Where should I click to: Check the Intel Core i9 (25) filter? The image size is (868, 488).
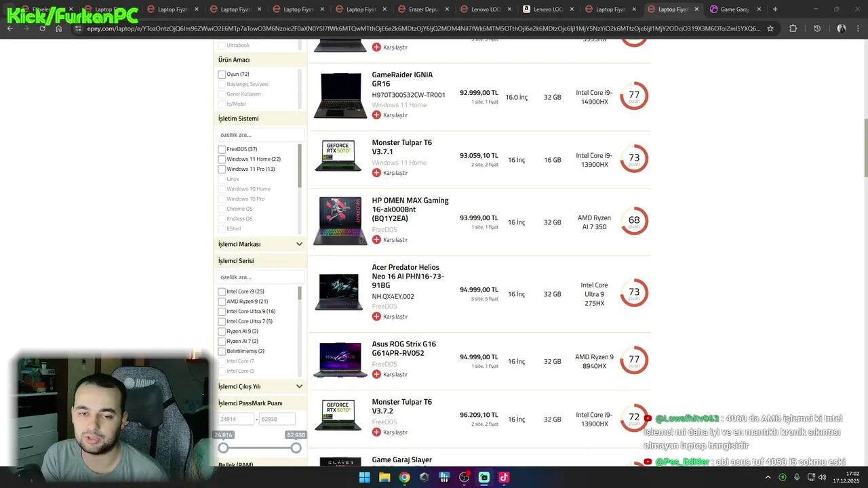tap(222, 291)
